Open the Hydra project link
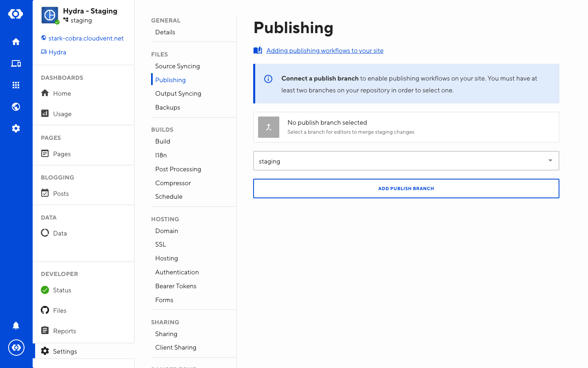 pos(57,52)
